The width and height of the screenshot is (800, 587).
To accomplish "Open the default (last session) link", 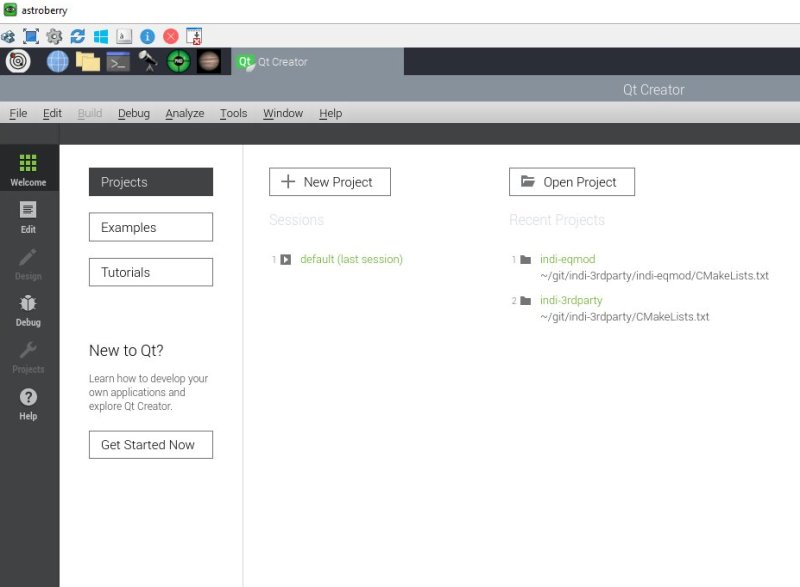I will [x=352, y=259].
